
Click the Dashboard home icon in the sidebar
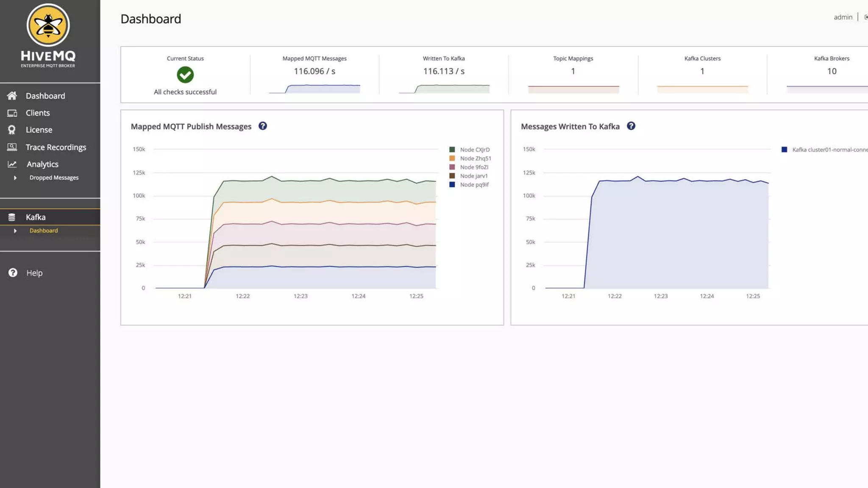tap(12, 96)
